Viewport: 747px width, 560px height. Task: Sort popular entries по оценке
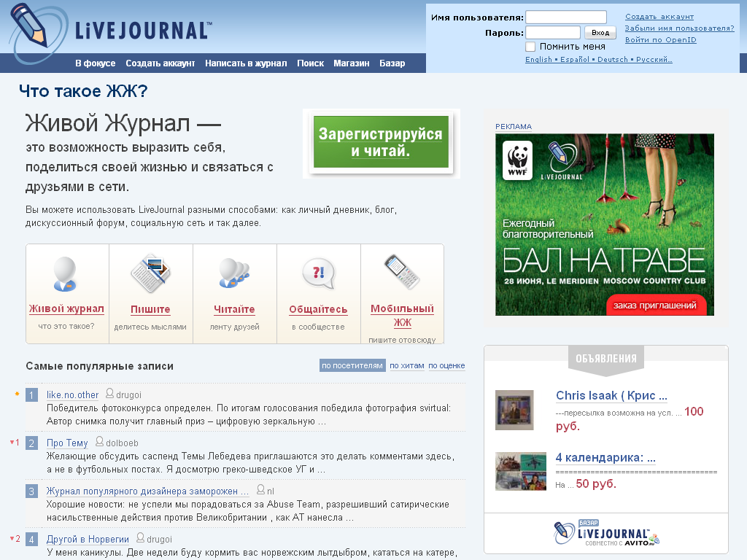(446, 366)
